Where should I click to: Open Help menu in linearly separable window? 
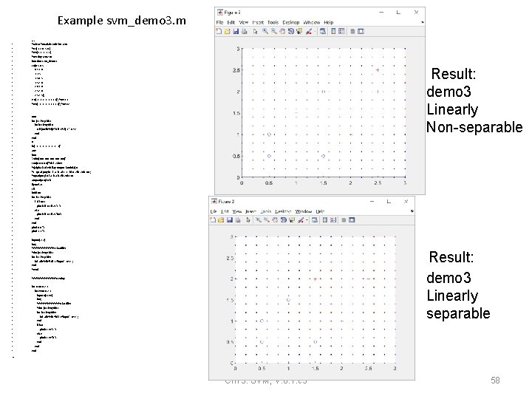pyautogui.click(x=320, y=211)
